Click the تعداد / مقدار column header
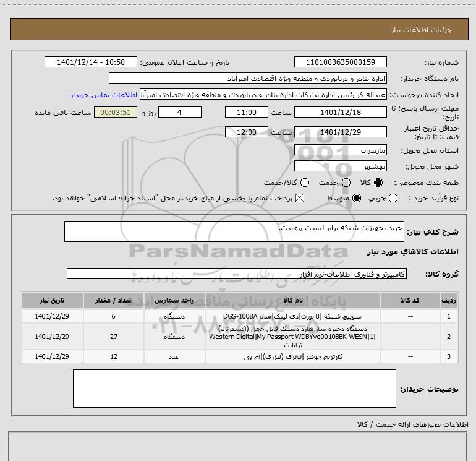Image resolution: width=476 pixels, height=461 pixels. point(114,300)
